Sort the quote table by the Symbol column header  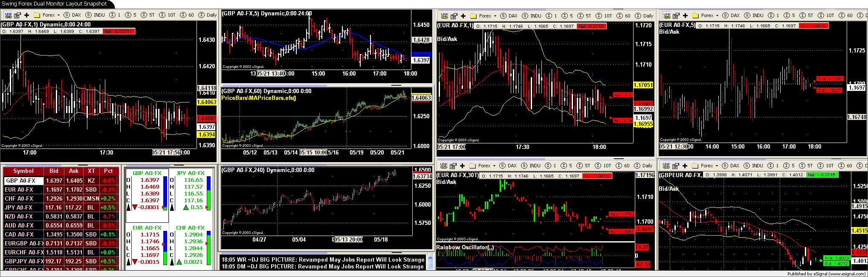click(23, 171)
